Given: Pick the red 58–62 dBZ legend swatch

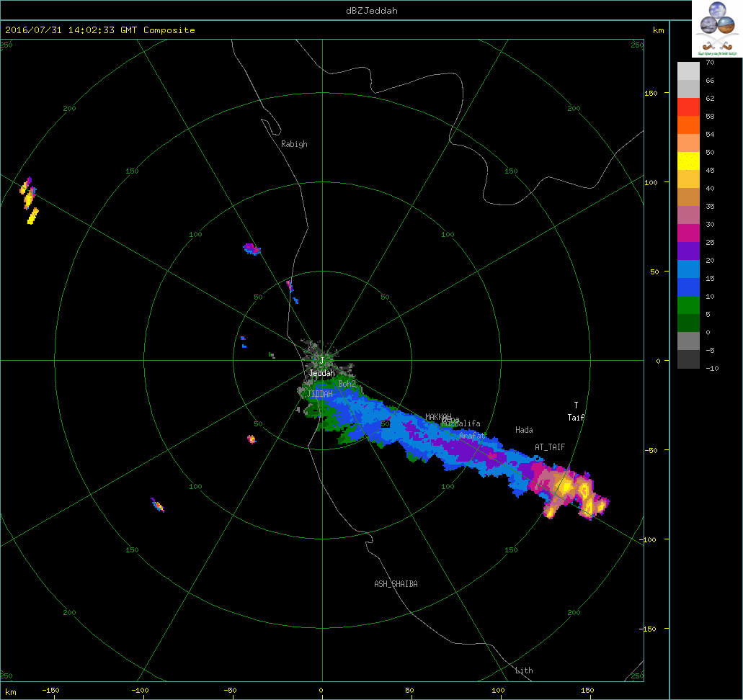Looking at the screenshot, I should pyautogui.click(x=688, y=107).
